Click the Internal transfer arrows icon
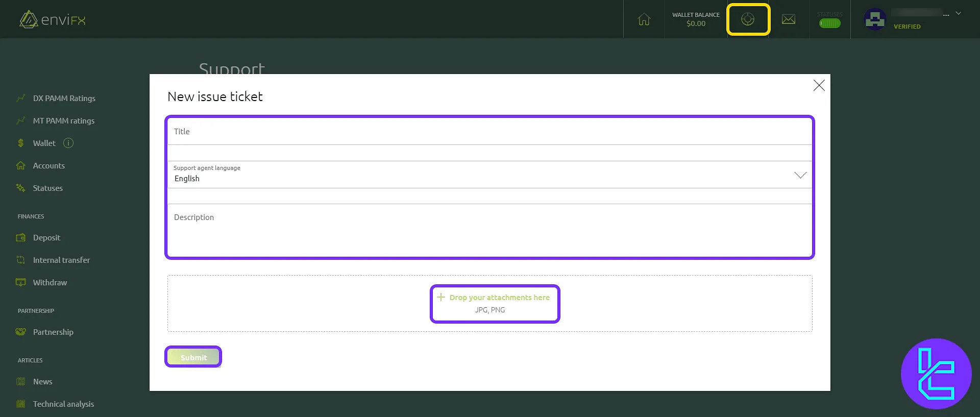 click(x=20, y=260)
